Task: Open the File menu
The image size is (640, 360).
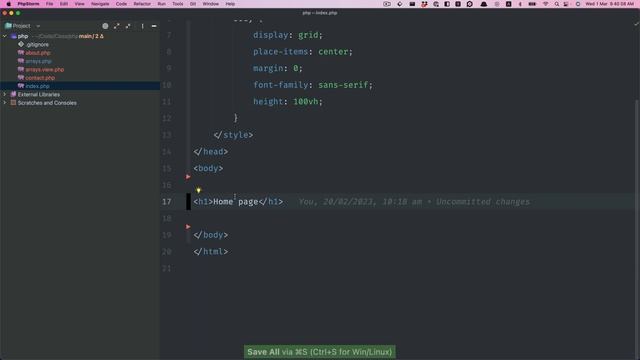Action: coord(49,4)
